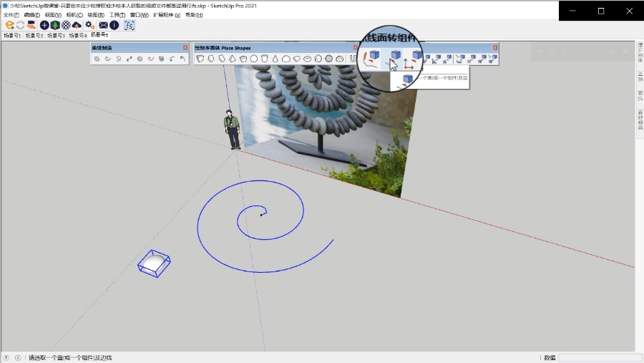
Task: Switch to scene tab 场景号4
Action: coord(77,36)
